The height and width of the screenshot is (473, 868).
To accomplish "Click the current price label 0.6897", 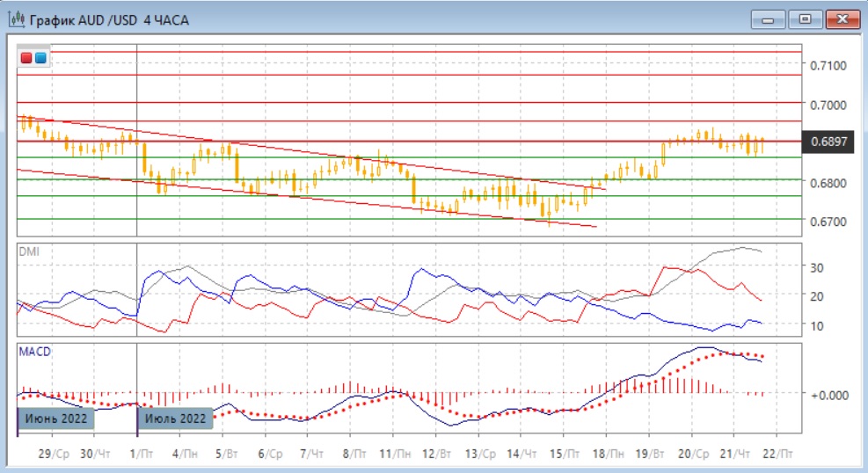I will (x=830, y=142).
